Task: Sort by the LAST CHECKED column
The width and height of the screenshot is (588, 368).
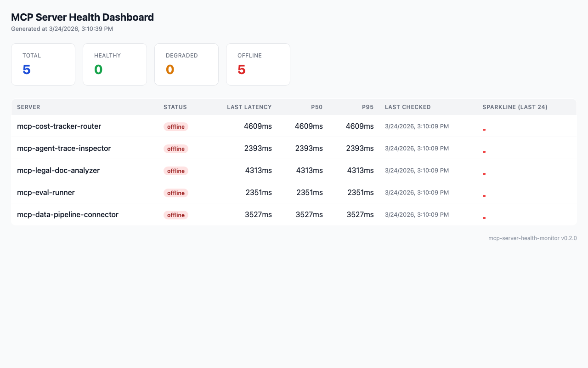Action: coord(407,107)
